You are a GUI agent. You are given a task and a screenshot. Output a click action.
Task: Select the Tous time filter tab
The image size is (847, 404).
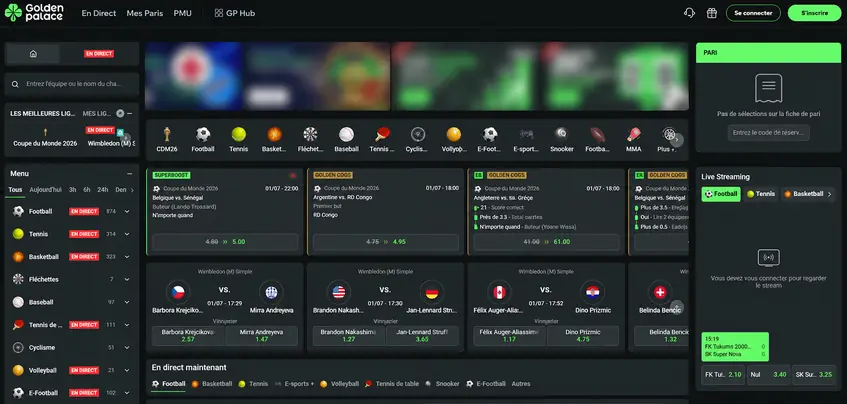(x=15, y=190)
